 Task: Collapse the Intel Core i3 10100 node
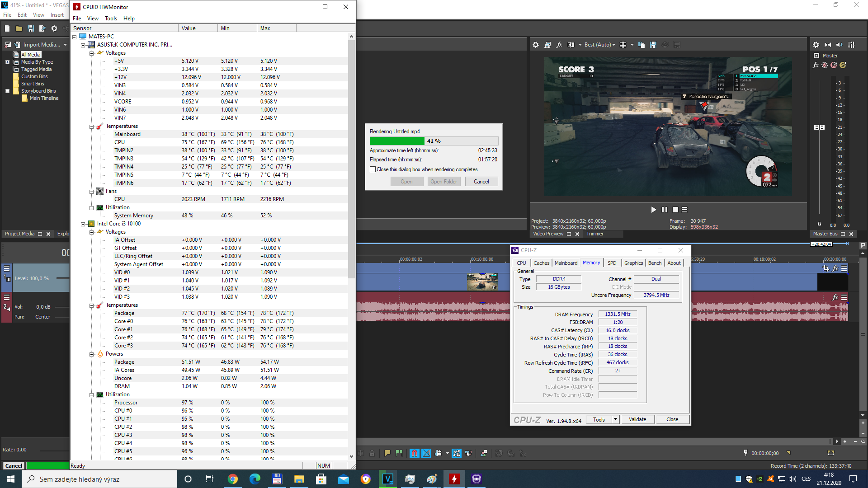83,224
